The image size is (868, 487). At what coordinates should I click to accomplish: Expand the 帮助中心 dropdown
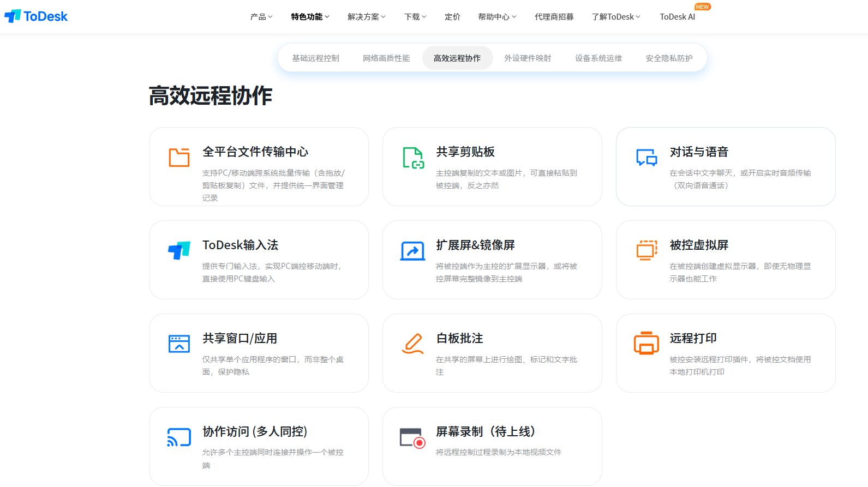pos(497,17)
